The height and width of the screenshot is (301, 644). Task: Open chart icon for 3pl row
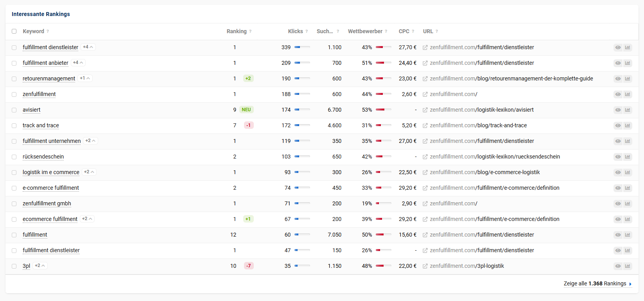(628, 266)
